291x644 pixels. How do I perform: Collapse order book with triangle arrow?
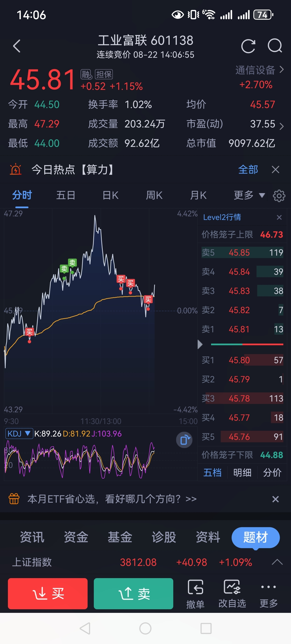click(x=200, y=344)
